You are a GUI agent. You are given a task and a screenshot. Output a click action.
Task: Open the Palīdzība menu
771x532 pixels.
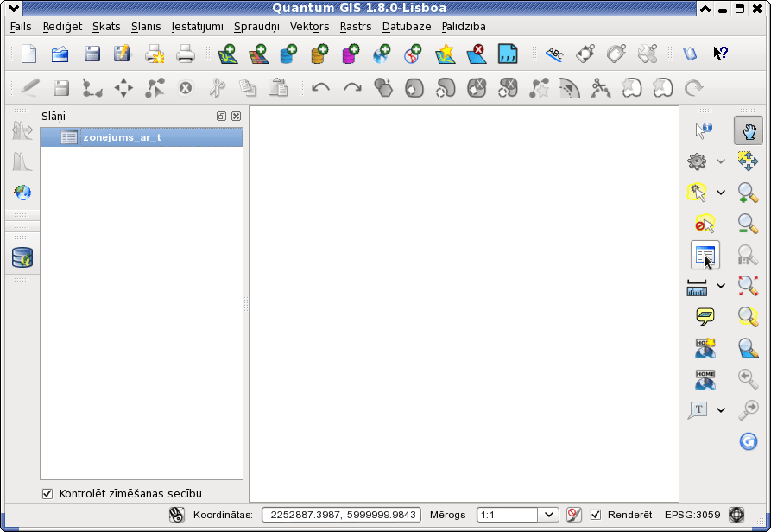(x=464, y=27)
